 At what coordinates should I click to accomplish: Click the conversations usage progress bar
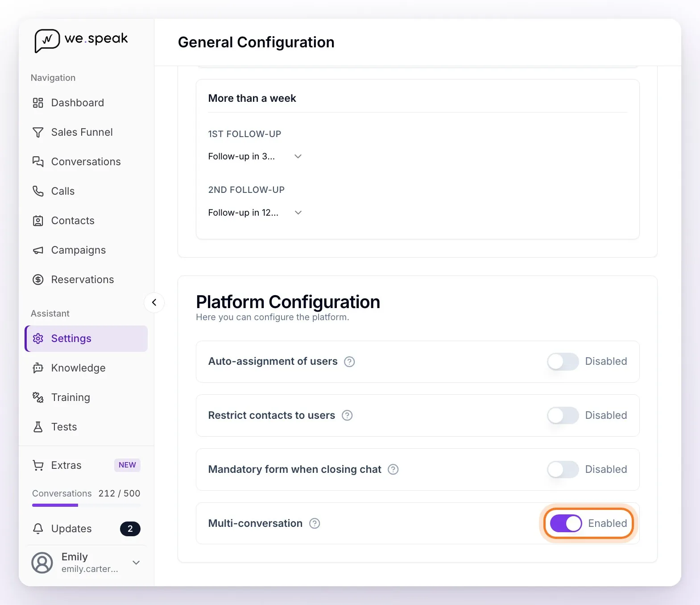86,505
